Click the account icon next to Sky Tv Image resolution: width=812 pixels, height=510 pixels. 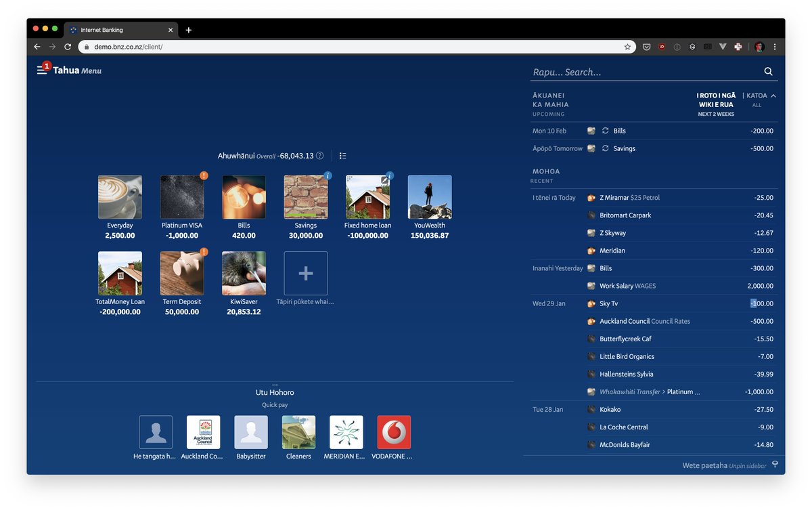click(591, 303)
